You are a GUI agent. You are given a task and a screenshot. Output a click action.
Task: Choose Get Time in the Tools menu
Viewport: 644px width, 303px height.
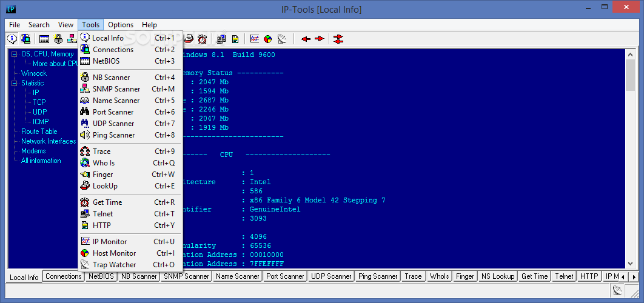click(130, 202)
